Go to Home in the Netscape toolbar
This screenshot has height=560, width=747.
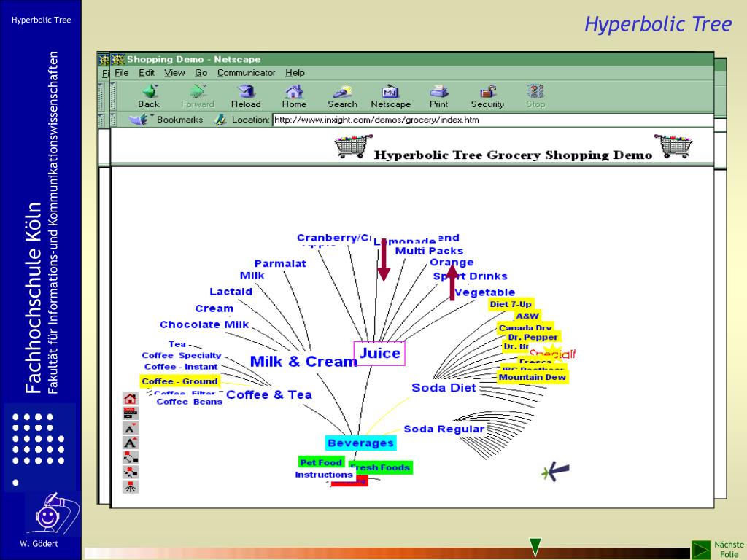coord(294,91)
